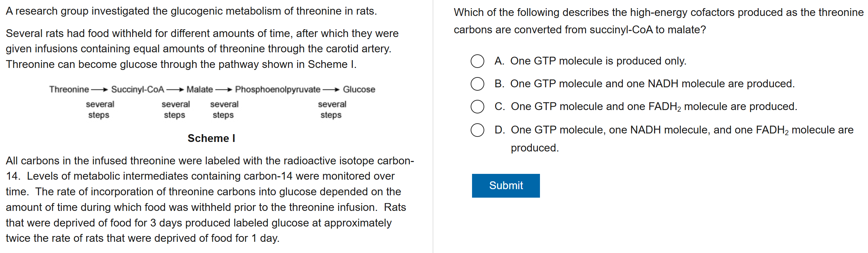
Task: Select the radio button for option A
Action: pyautogui.click(x=477, y=61)
